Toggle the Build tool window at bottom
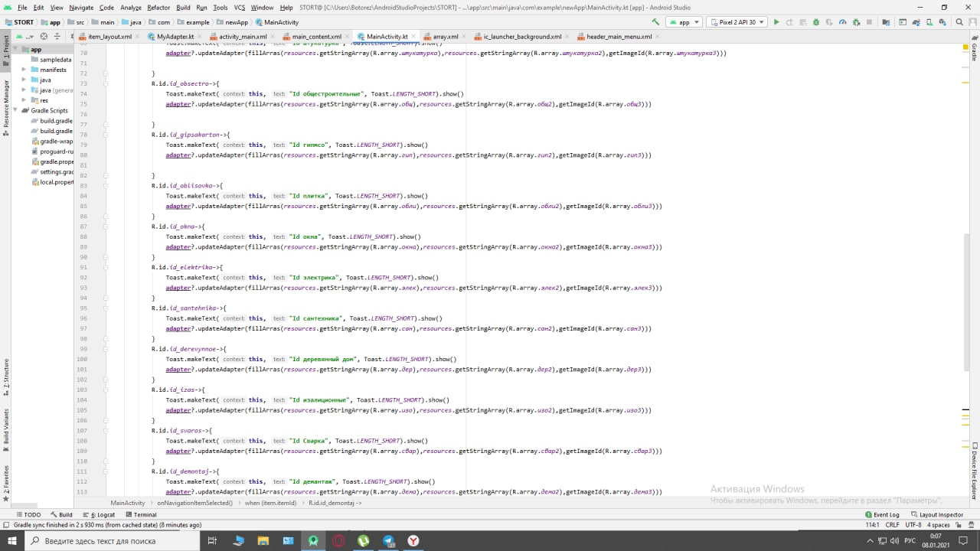This screenshot has height=551, width=980. pos(62,515)
